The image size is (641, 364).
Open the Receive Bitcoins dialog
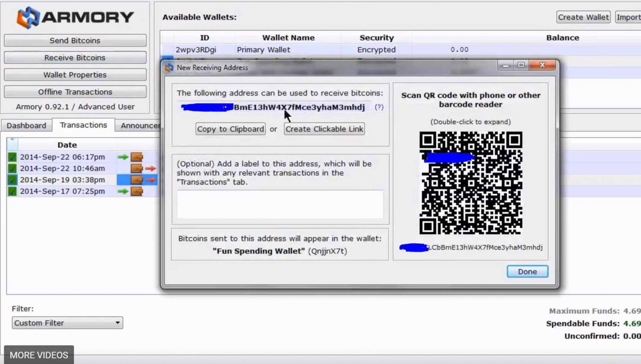click(x=75, y=58)
